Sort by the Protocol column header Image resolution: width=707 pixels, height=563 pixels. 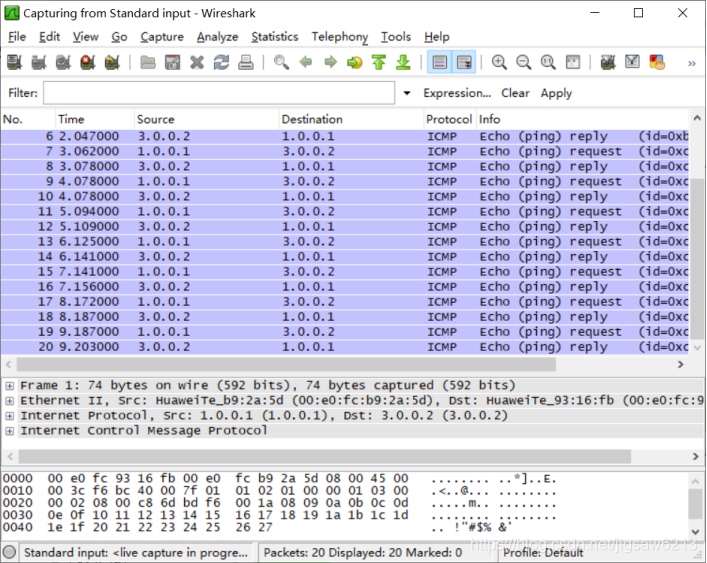click(x=450, y=119)
